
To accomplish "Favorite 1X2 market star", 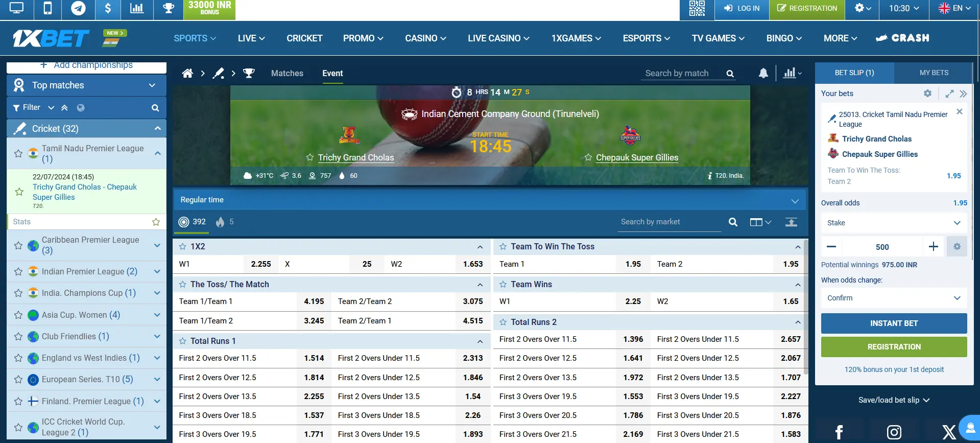I will 182,246.
